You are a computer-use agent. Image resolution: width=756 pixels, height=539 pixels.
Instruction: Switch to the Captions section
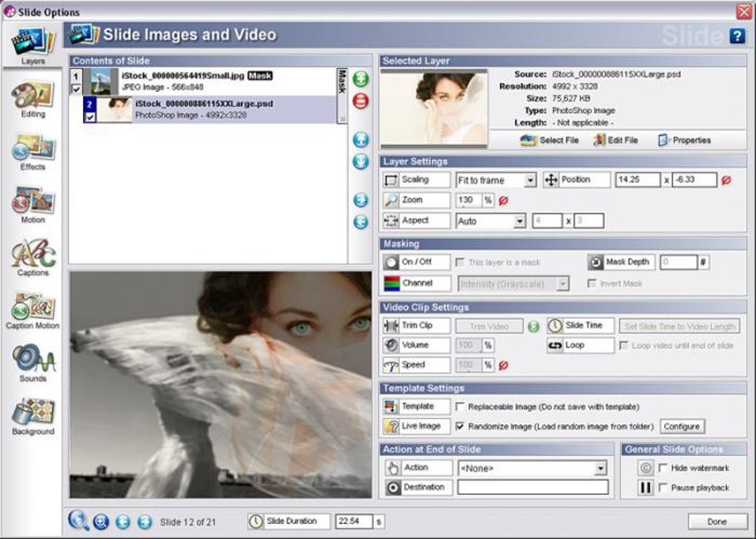33,259
